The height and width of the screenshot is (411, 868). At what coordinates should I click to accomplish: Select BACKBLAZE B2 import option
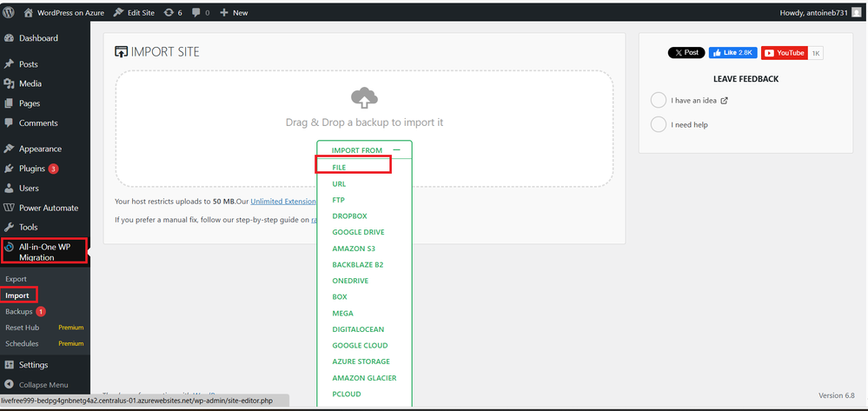(x=358, y=265)
